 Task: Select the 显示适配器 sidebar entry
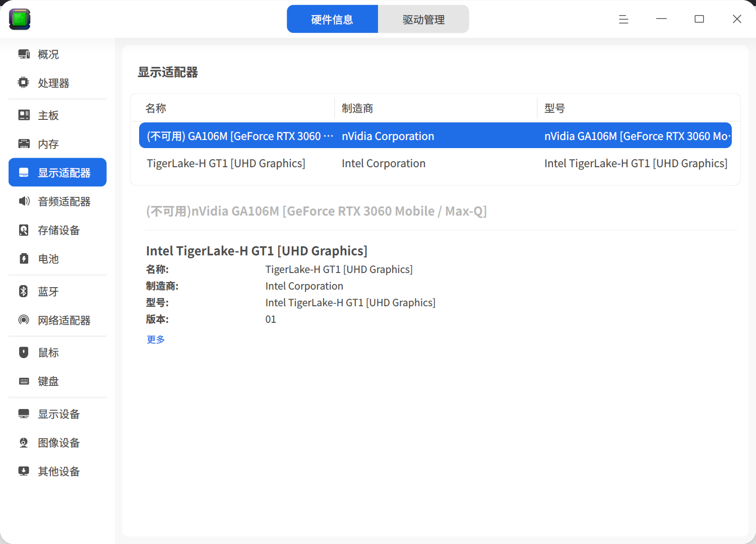57,172
